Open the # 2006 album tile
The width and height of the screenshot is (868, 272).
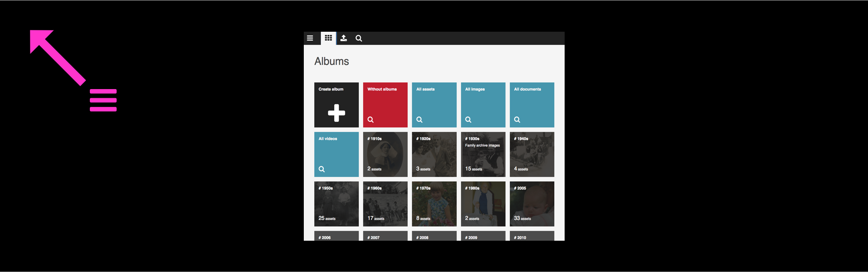[x=336, y=236]
